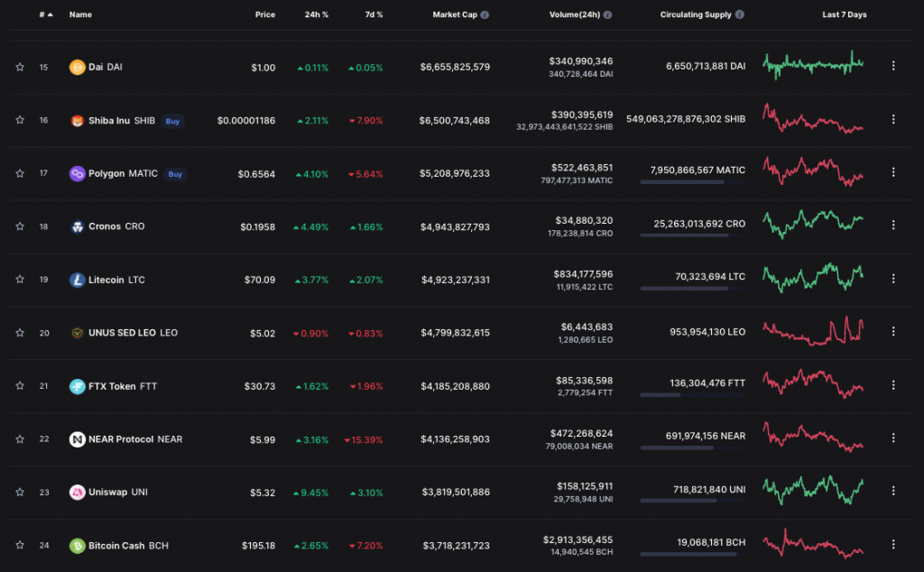924x572 pixels.
Task: Click Litecoin price $70.09
Action: [260, 280]
